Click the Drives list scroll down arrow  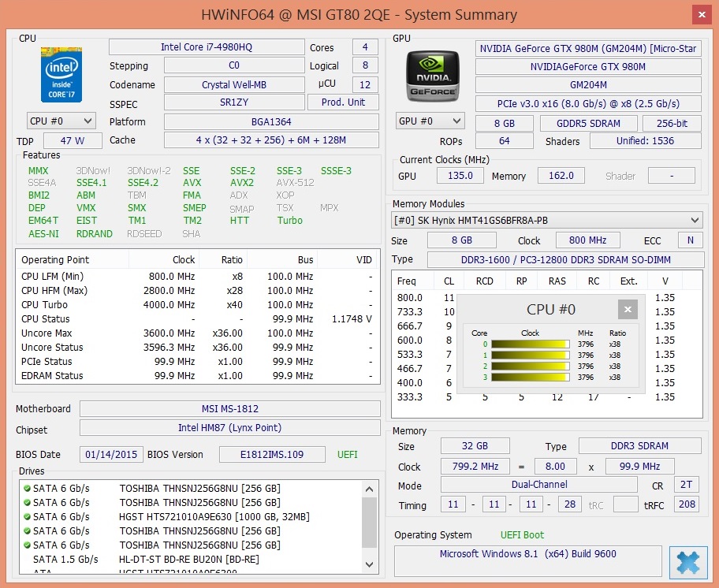tap(369, 564)
